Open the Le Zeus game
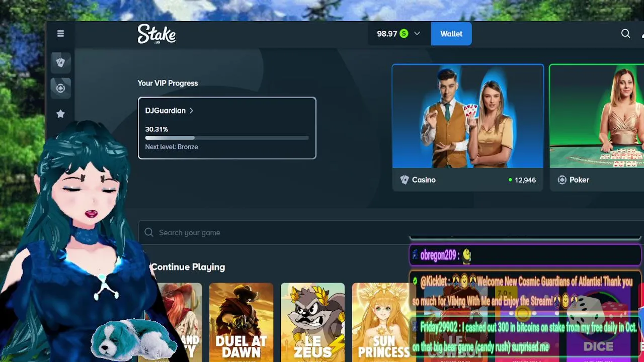 tap(313, 322)
